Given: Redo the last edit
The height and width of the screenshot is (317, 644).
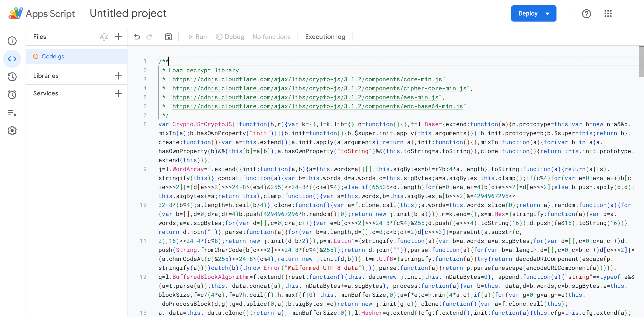Looking at the screenshot, I should (149, 37).
